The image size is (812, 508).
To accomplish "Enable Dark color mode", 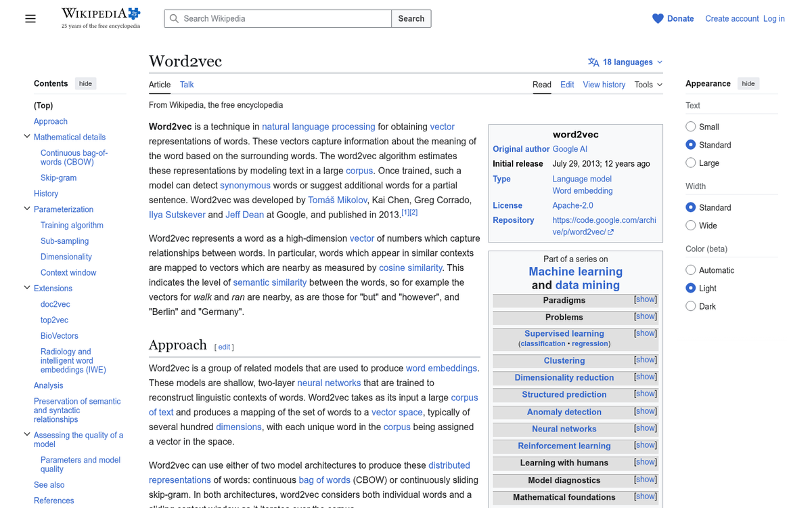I will tap(690, 306).
